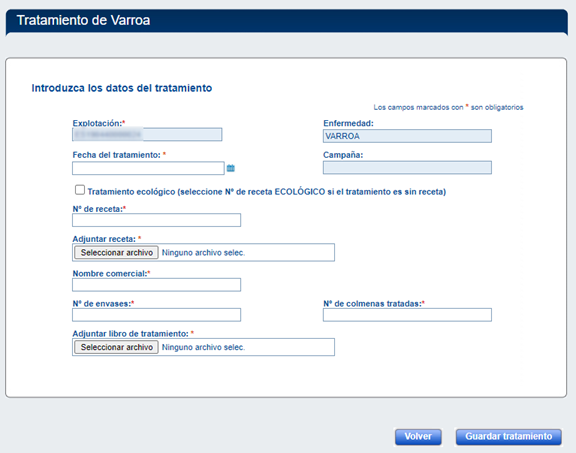576x453 pixels.
Task: Click 'Ninguno archivo selec.' text beside Adjuntar receta
Action: pyautogui.click(x=204, y=253)
